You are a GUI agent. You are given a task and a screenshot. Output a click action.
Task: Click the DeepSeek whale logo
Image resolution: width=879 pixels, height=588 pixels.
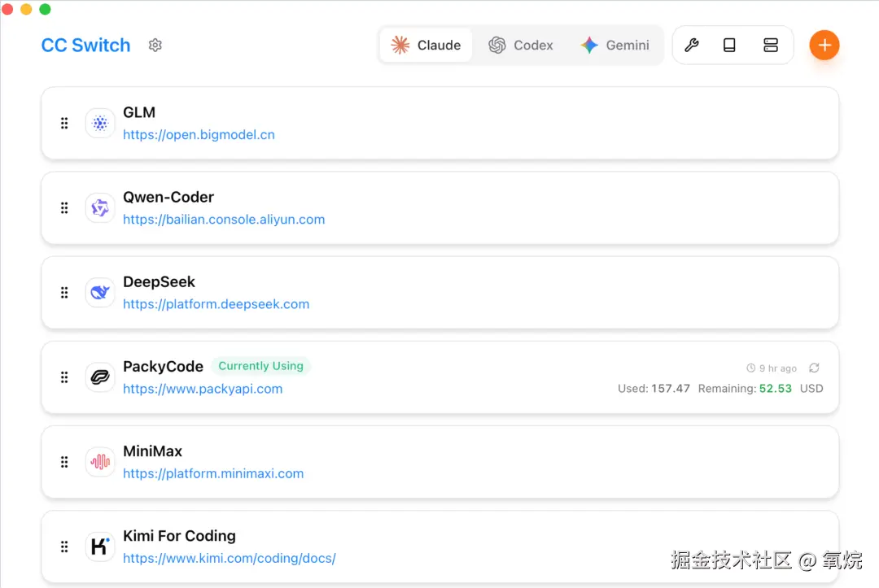[x=100, y=292]
